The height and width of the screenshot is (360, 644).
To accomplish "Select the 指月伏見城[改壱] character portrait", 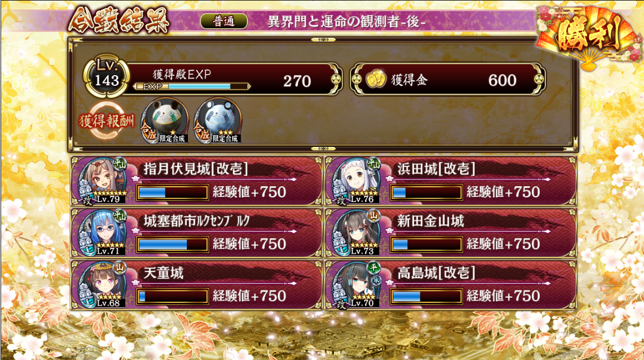I will (x=102, y=181).
